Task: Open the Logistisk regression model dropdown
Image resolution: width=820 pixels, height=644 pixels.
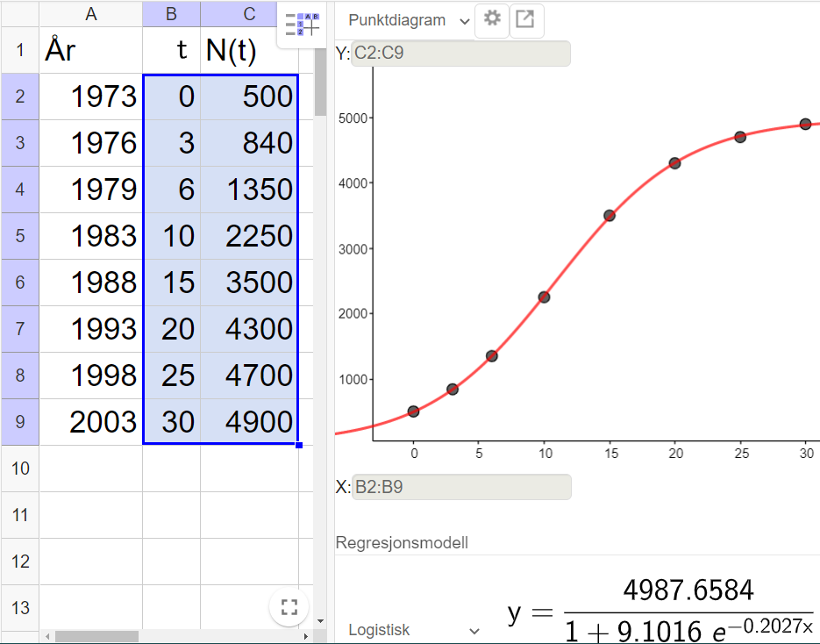Action: (410, 629)
